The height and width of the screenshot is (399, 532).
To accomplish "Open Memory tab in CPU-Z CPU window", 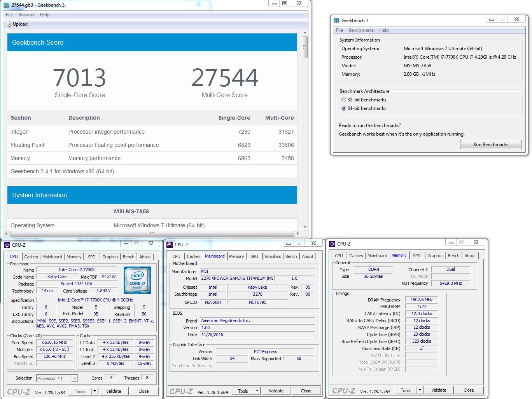I will [74, 257].
